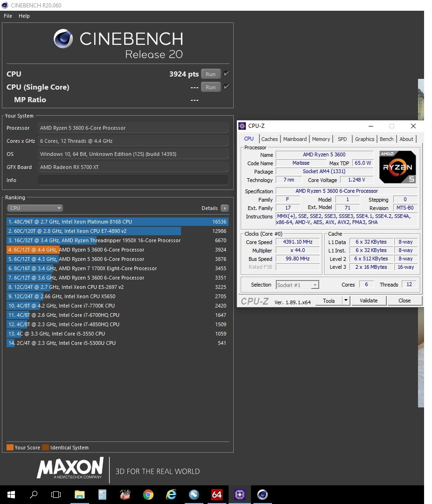Open the Help menu in Cinebench

point(24,16)
